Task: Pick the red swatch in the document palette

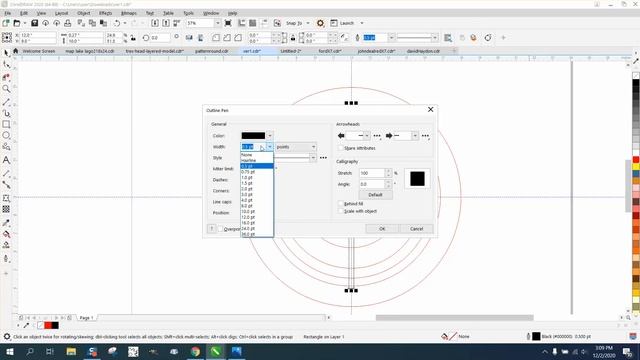Action: (x=48, y=325)
